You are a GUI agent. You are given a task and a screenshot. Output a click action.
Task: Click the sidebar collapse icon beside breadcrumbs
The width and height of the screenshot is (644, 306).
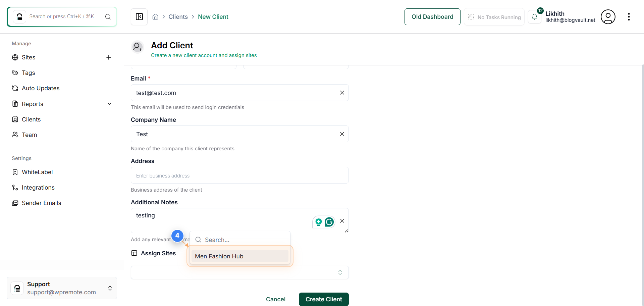139,16
